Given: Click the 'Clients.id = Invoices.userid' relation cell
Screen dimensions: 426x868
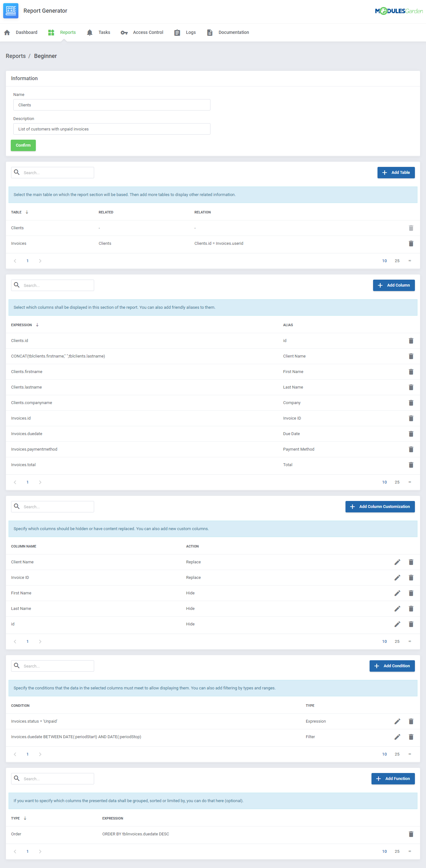Looking at the screenshot, I should click(x=219, y=243).
